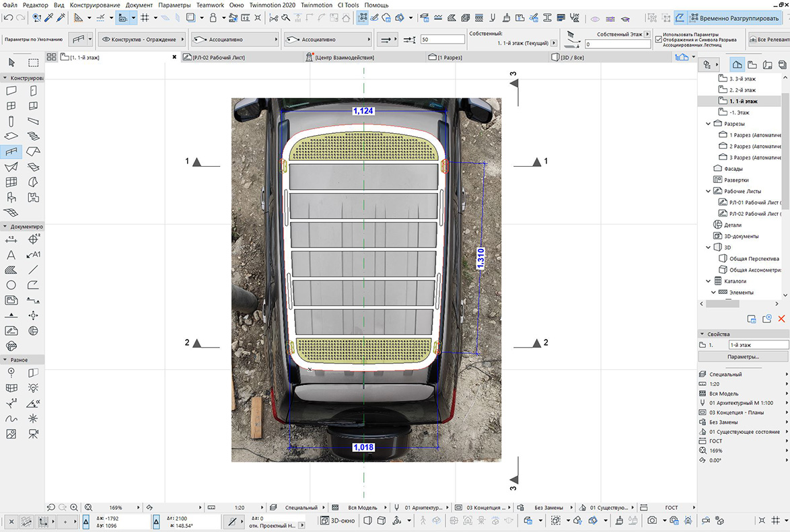Toggle relative polar coordinates near Δr
790x532 pixels.
[x=156, y=521]
